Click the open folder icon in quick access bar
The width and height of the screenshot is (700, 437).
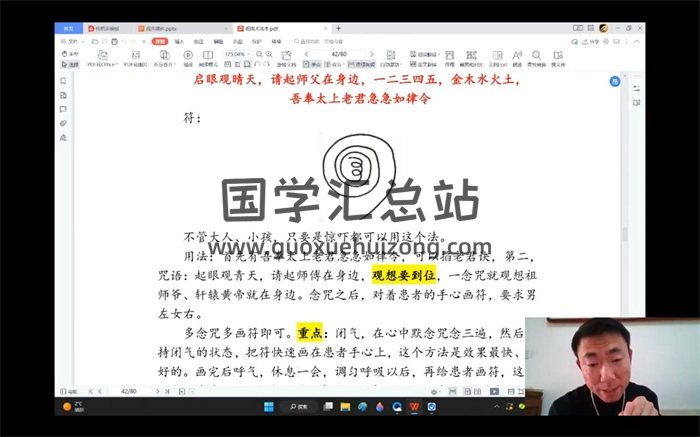pos(95,42)
